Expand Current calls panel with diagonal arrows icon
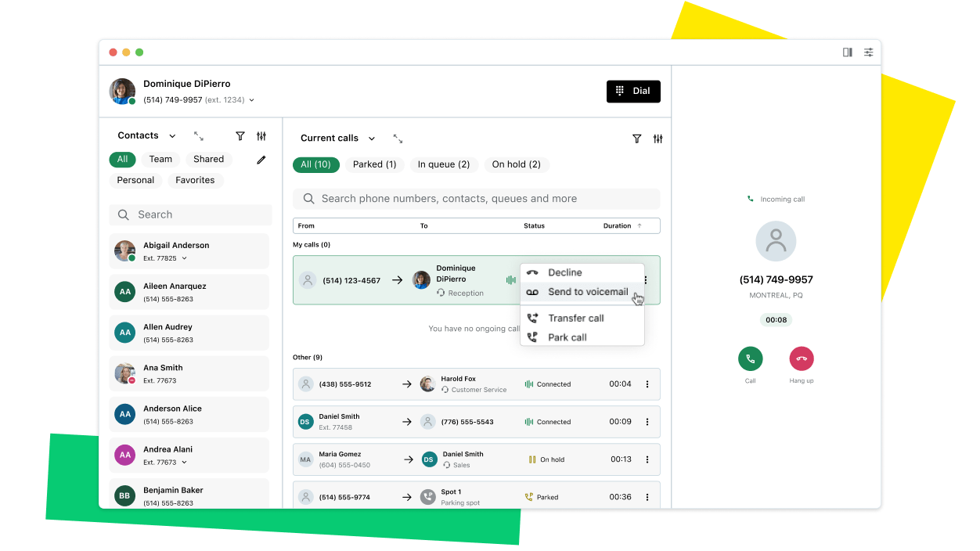The width and height of the screenshot is (980, 551). tap(398, 138)
